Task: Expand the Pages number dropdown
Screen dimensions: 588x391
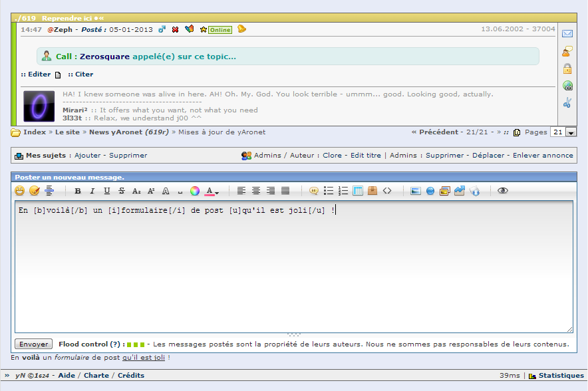Action: click(571, 132)
